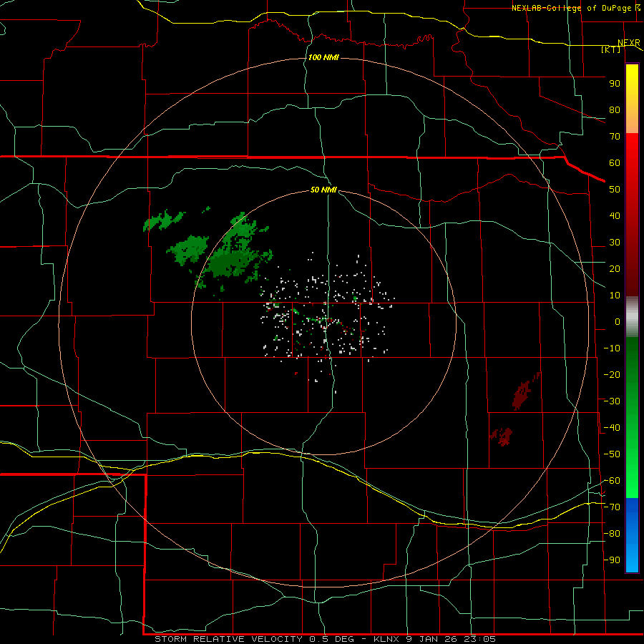Click the 20 knot scale value

tap(615, 269)
